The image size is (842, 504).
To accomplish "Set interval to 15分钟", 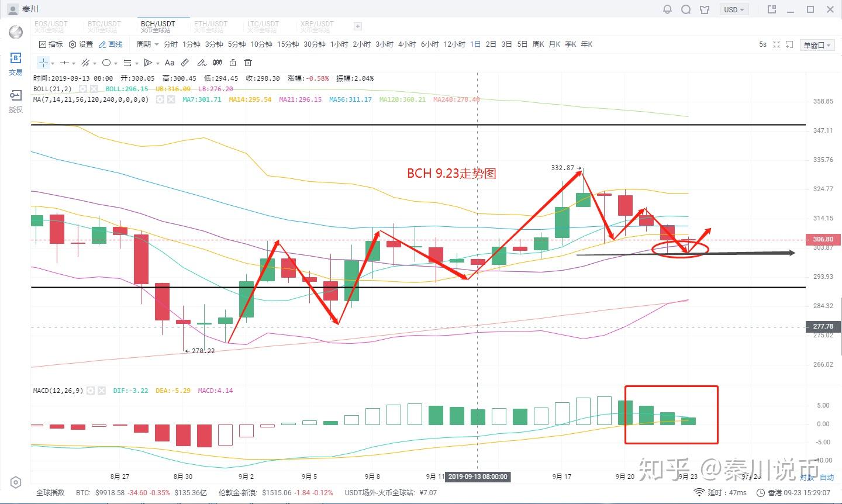I will click(288, 44).
